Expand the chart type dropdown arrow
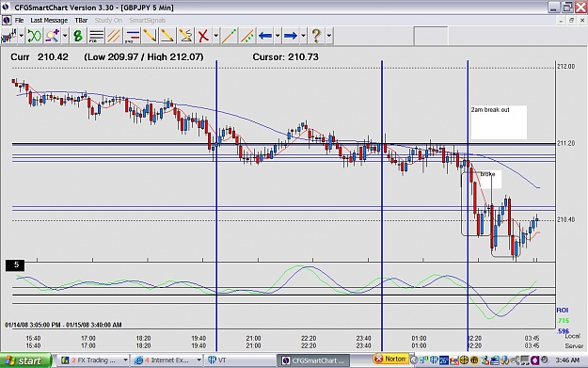 pyautogui.click(x=21, y=36)
